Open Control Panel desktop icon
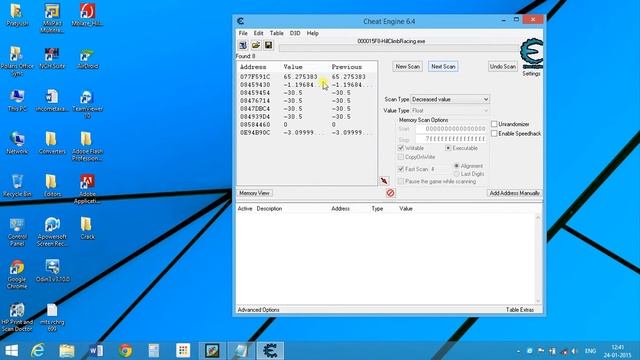Viewport: 640px width, 360px height. point(17,232)
